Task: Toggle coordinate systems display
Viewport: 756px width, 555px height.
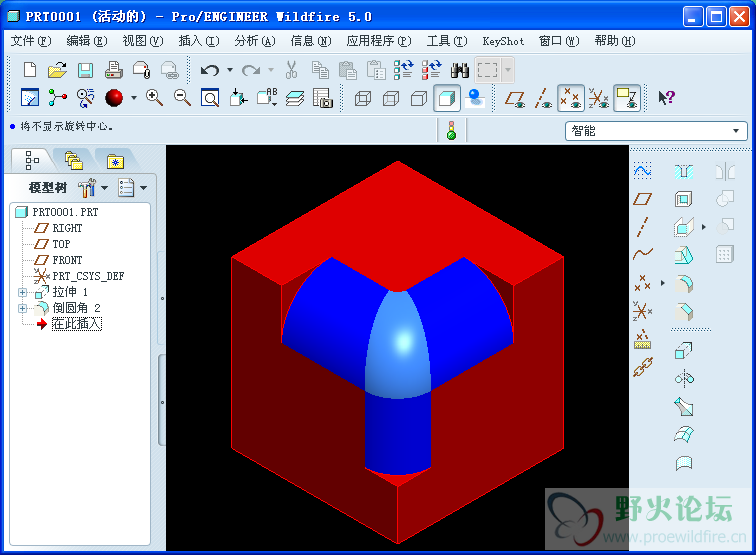Action: (599, 98)
